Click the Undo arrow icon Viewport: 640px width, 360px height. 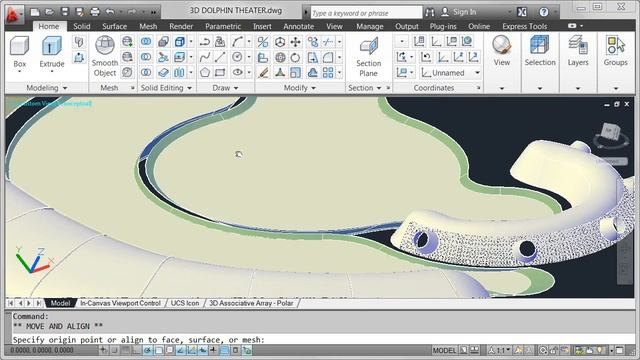109,12
